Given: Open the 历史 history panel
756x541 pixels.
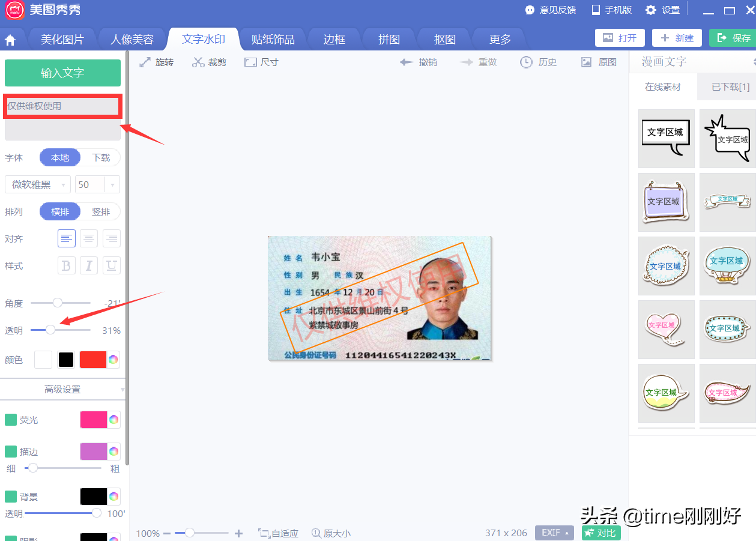Looking at the screenshot, I should click(538, 62).
